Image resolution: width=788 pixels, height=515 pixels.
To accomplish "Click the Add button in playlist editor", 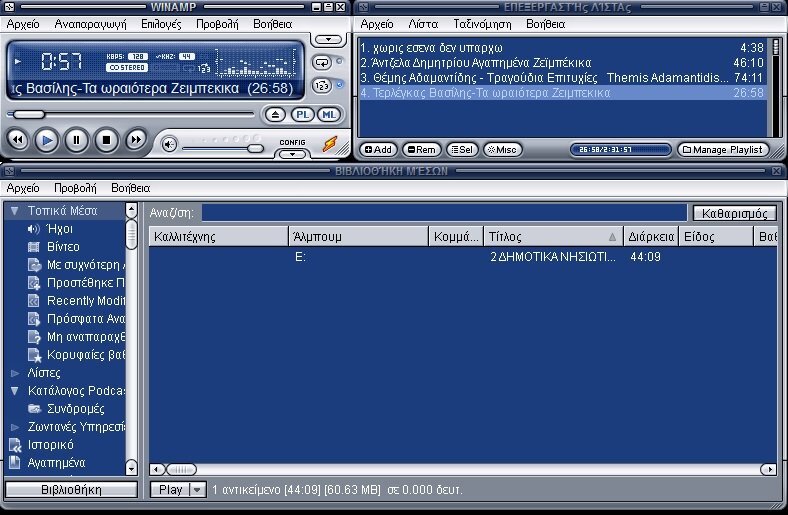I will pyautogui.click(x=378, y=150).
